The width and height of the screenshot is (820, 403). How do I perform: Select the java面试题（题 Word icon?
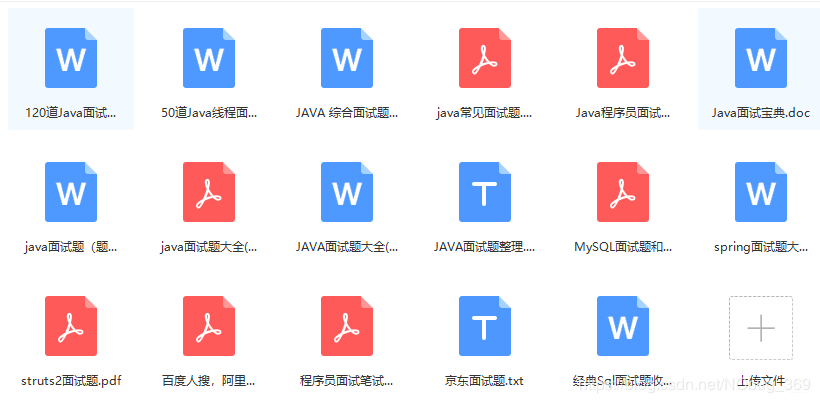(71, 192)
